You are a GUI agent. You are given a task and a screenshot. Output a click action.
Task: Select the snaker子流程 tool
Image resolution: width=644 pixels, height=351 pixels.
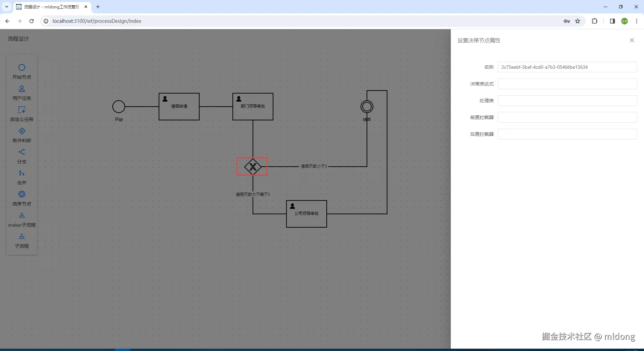(22, 219)
